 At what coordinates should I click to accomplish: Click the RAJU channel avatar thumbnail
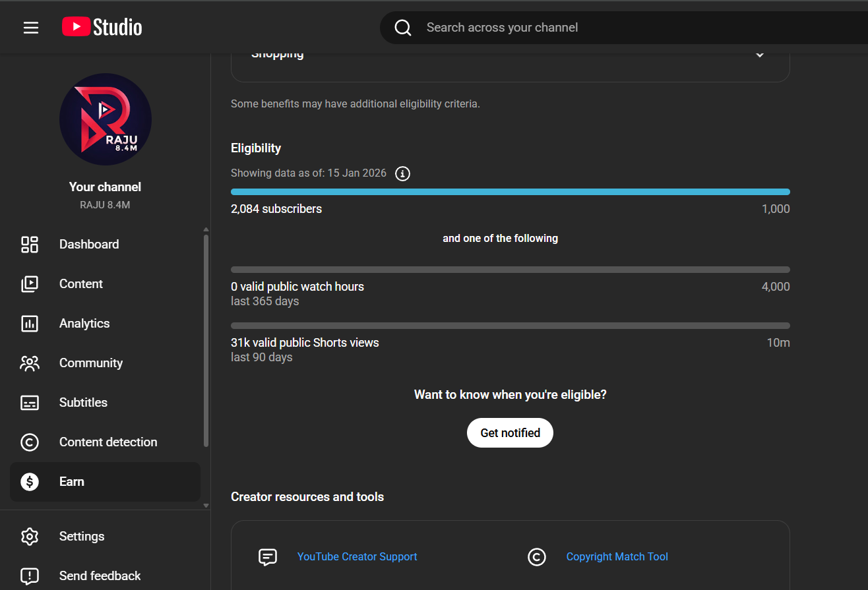coord(106,119)
